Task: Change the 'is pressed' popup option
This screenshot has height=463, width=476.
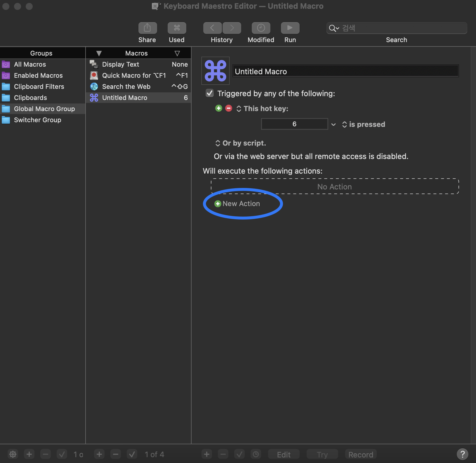Action: (364, 125)
